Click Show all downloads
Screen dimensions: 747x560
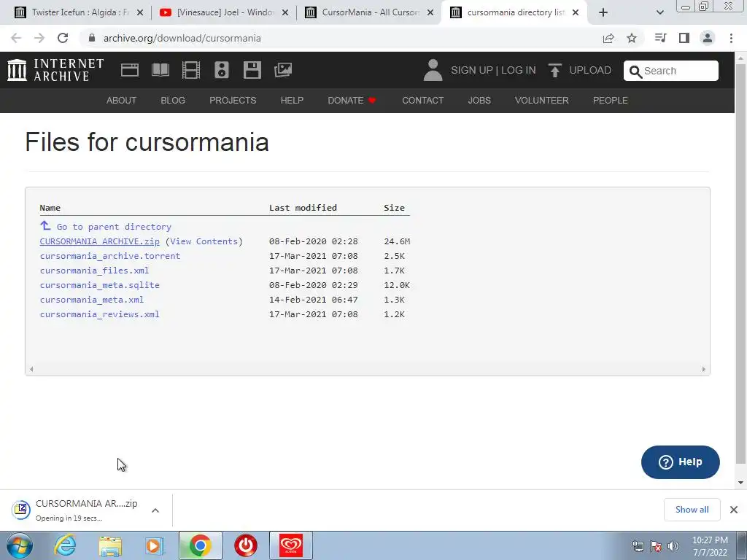692,510
